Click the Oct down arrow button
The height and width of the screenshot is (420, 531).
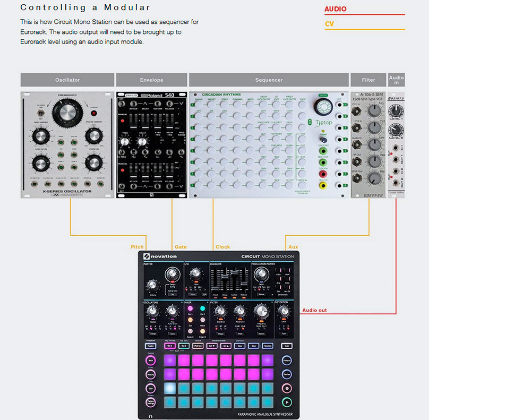point(211,346)
